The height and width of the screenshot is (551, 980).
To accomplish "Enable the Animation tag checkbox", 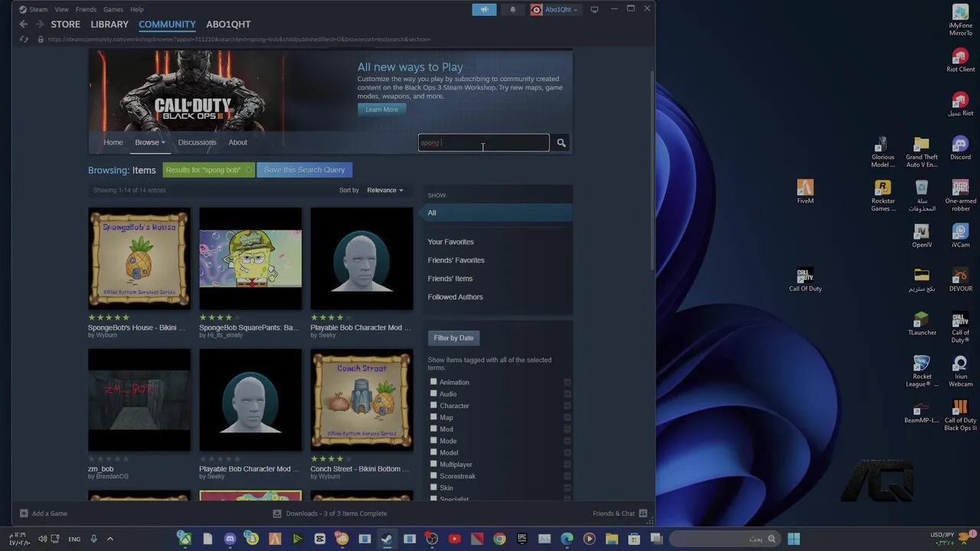I will 433,382.
